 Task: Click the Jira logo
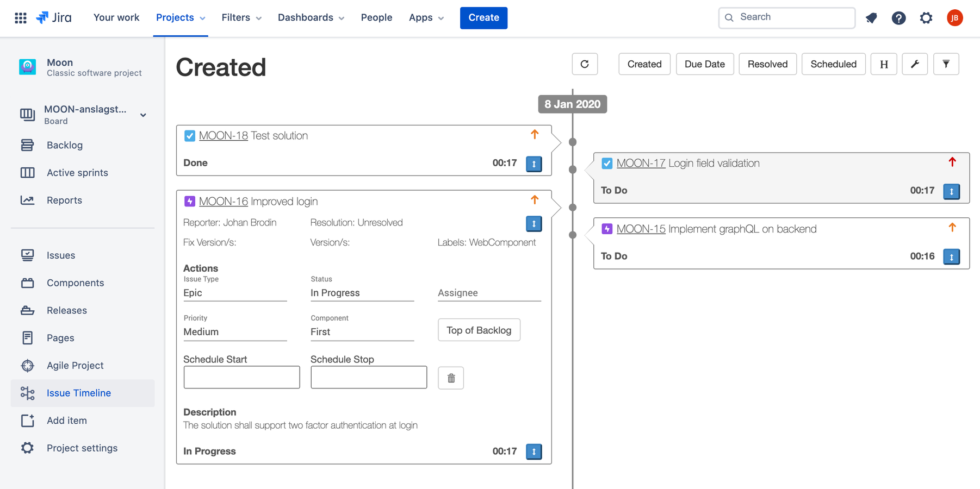(x=54, y=18)
